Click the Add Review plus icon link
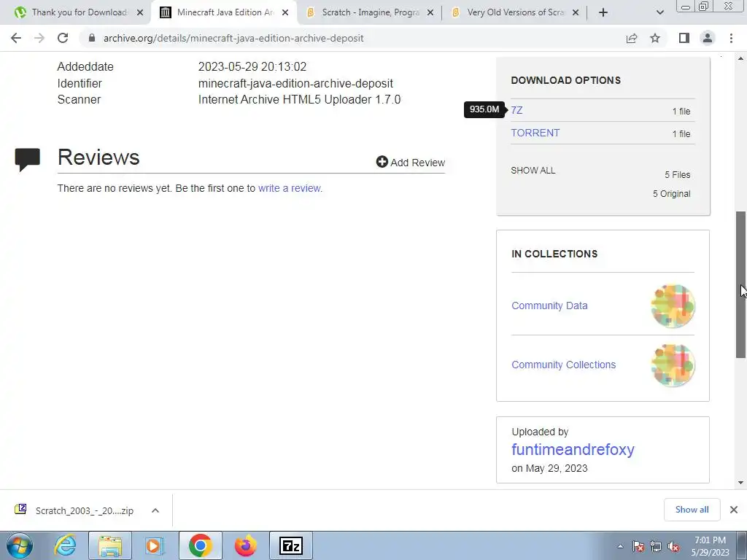Screen dimensions: 747x560 [x=410, y=163]
